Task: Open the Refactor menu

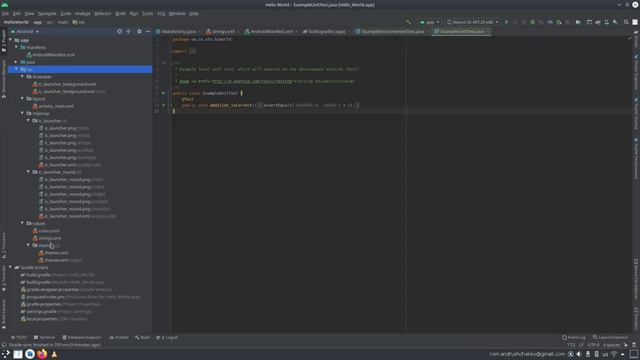Action: [103, 13]
